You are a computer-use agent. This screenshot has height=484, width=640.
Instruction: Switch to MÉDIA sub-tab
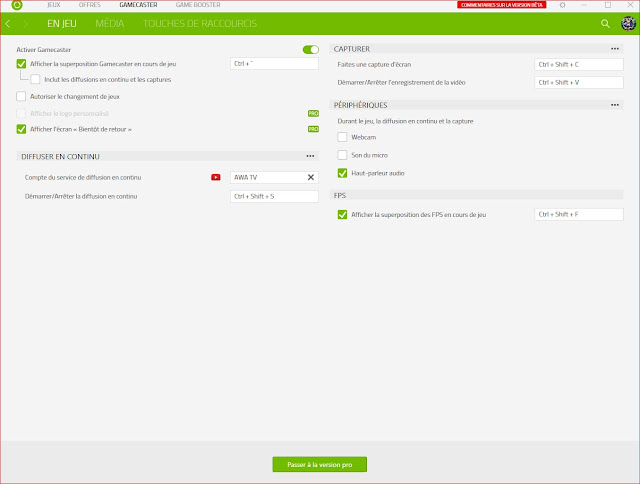point(110,24)
